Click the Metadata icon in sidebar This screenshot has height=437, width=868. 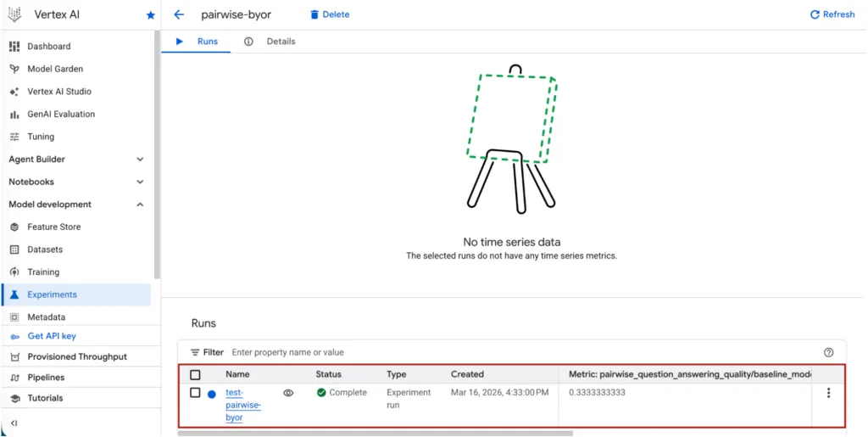tap(15, 317)
